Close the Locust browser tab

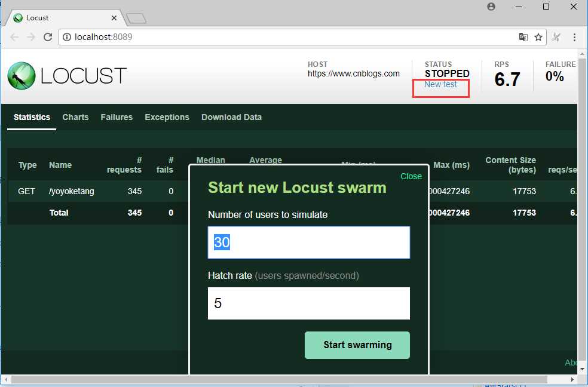(x=114, y=18)
